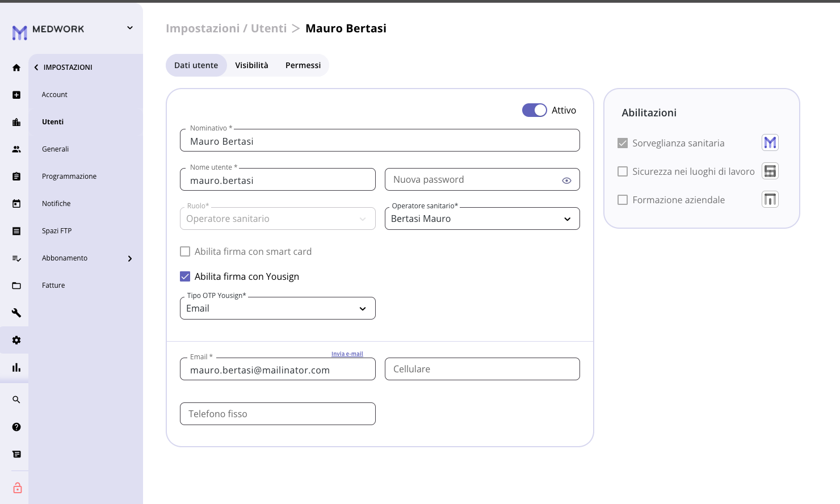Image resolution: width=840 pixels, height=504 pixels.
Task: Click the wrench tools icon
Action: (16, 313)
